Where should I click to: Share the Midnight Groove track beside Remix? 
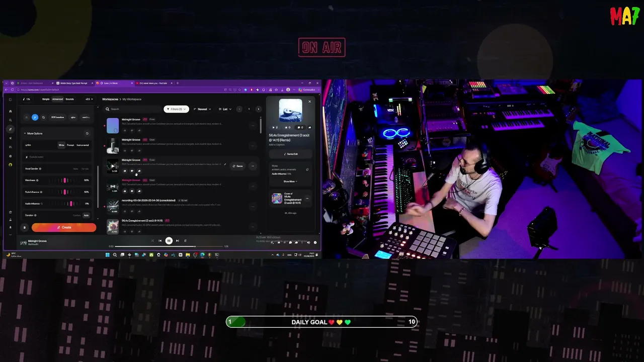pos(139,171)
